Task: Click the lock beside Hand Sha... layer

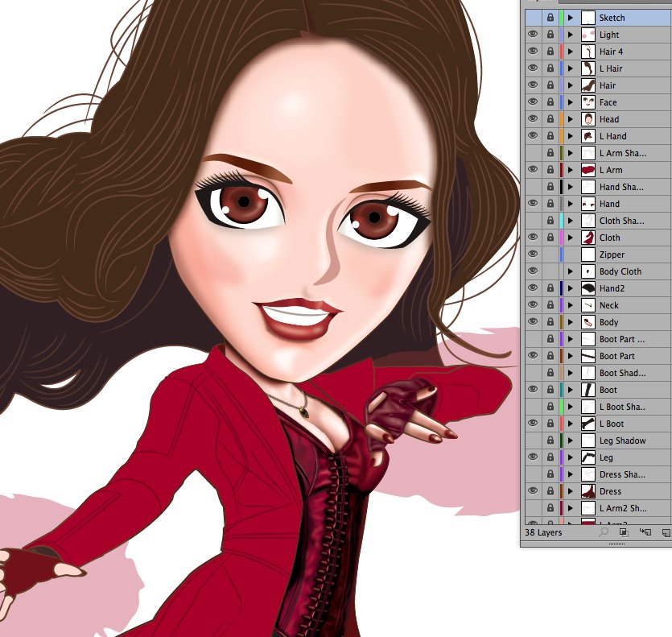Action: pyautogui.click(x=550, y=187)
